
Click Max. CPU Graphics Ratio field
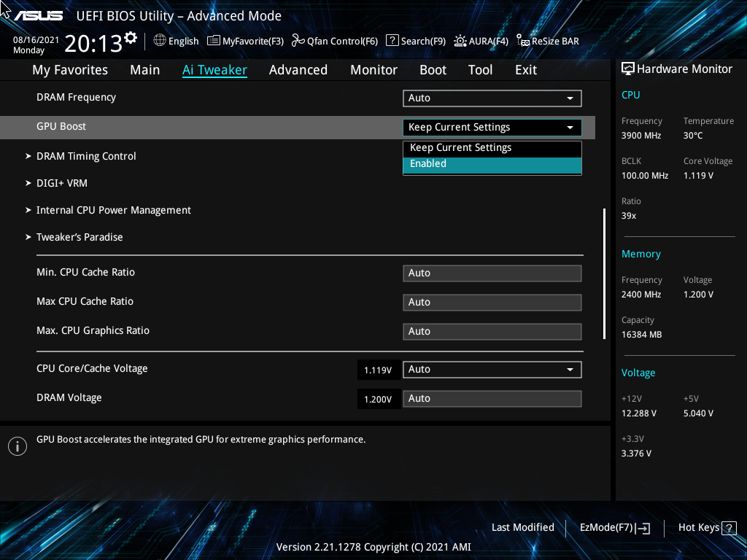pos(492,332)
